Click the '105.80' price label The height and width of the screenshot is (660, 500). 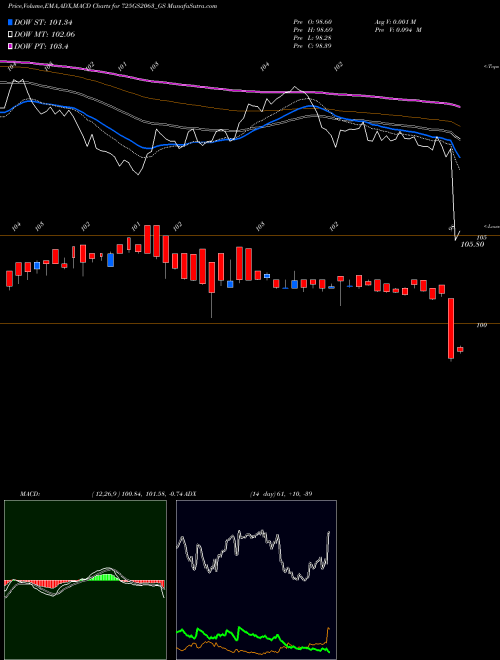[473, 245]
